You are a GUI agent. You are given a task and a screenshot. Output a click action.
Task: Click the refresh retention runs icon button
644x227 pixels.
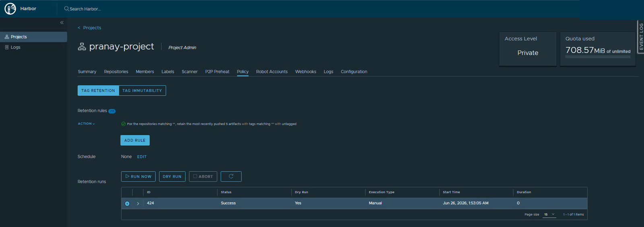point(231,176)
